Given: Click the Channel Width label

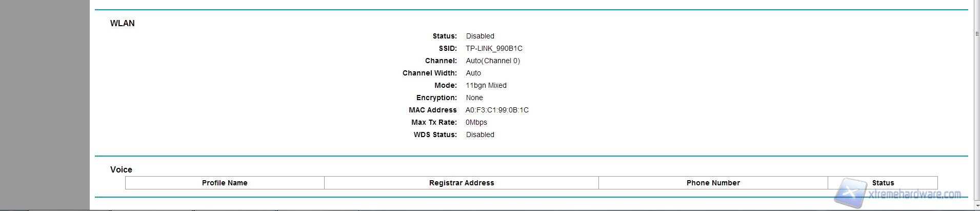Looking at the screenshot, I should tap(429, 73).
